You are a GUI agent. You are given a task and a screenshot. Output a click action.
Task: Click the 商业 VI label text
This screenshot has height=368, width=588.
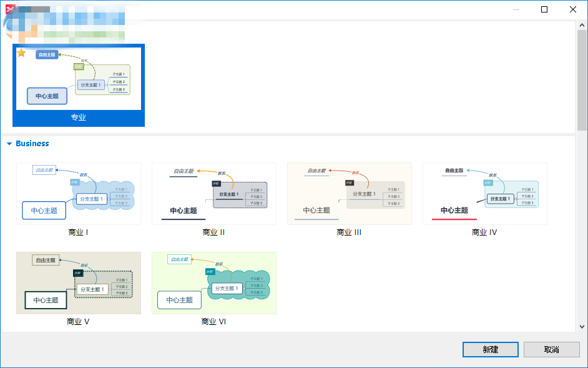point(213,321)
